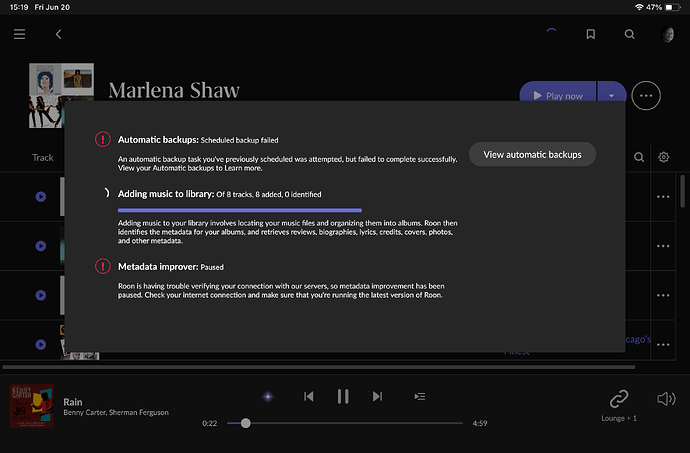690x453 pixels.
Task: Go back with the left arrow
Action: [59, 34]
